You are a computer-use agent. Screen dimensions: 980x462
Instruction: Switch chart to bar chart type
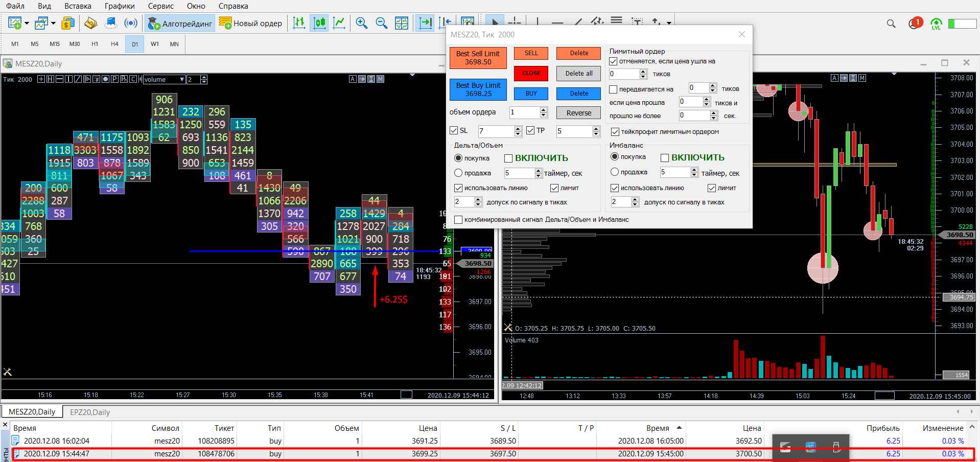299,23
